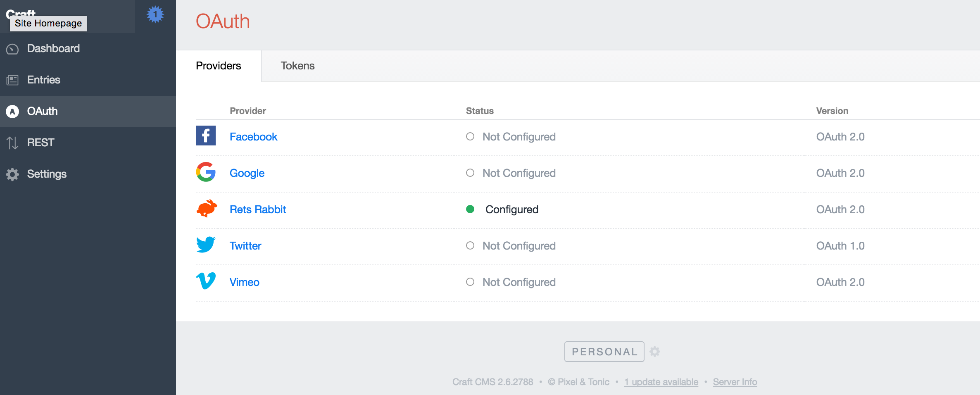Click the Version column header
The height and width of the screenshot is (395, 980).
pos(832,111)
